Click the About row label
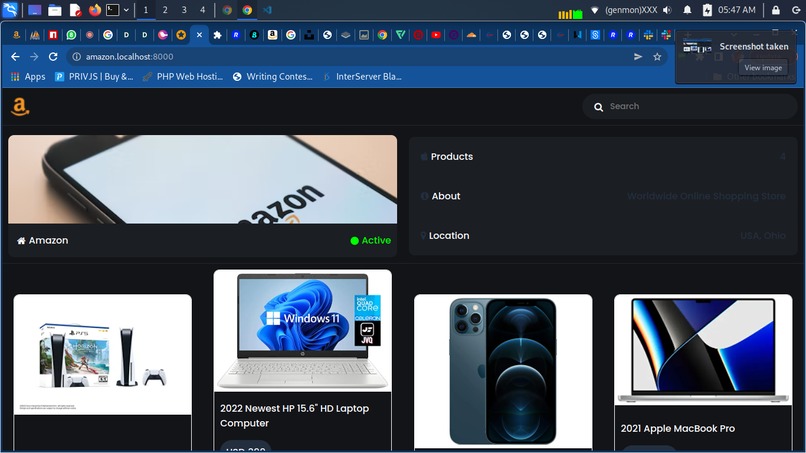This screenshot has width=806, height=453. click(x=446, y=196)
